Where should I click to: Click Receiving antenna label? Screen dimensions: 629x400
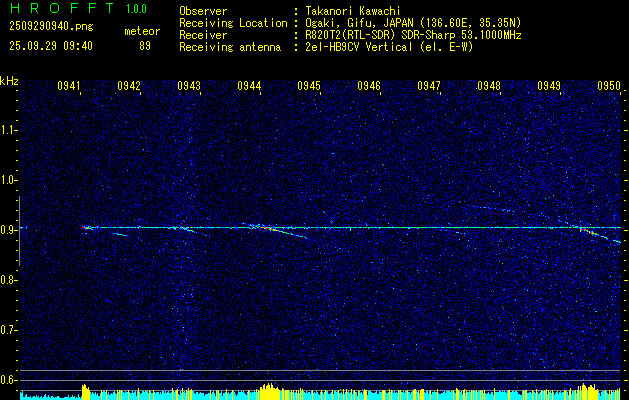pos(230,47)
